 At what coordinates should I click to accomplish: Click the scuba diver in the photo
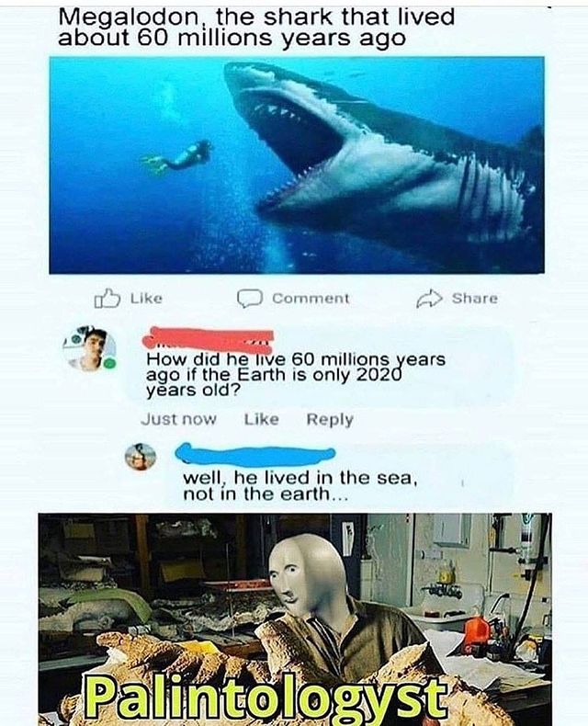point(177,157)
